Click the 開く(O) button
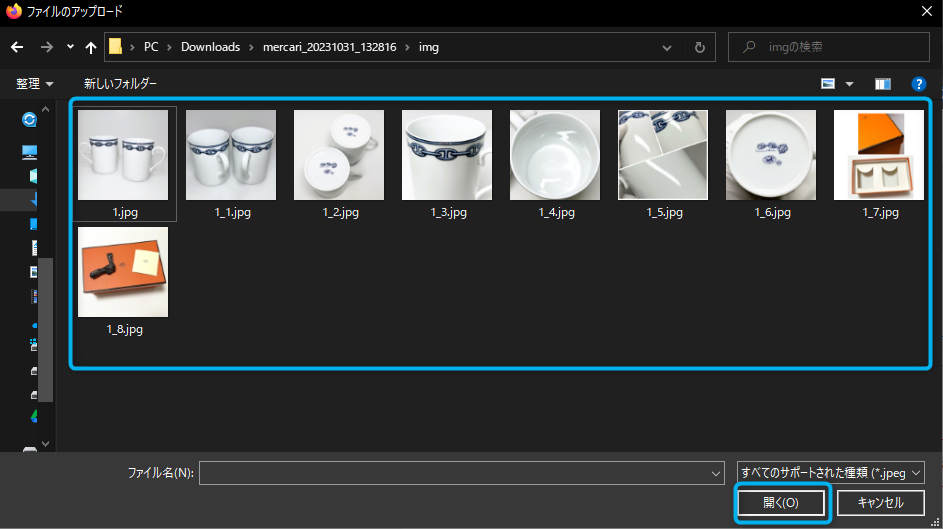 pyautogui.click(x=781, y=503)
